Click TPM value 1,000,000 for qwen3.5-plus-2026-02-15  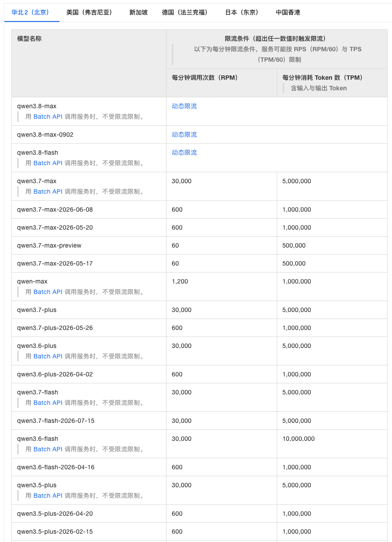pos(297,531)
